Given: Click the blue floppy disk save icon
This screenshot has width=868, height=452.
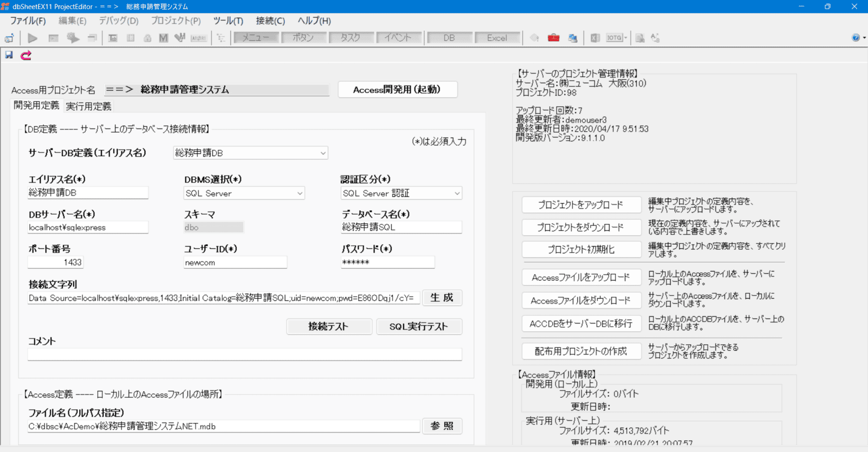Looking at the screenshot, I should [x=9, y=55].
